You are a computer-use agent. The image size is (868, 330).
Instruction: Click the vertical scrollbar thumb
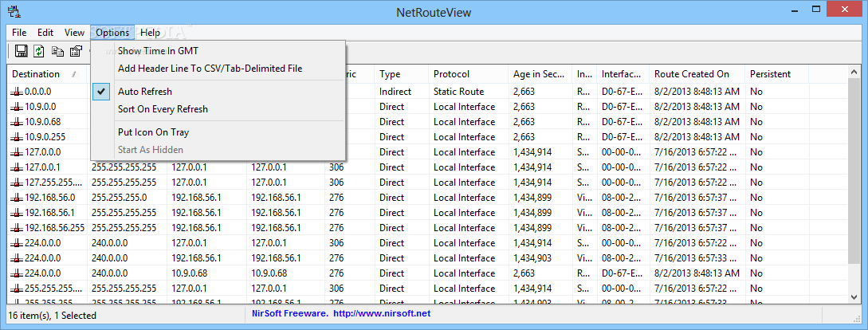pyautogui.click(x=854, y=171)
